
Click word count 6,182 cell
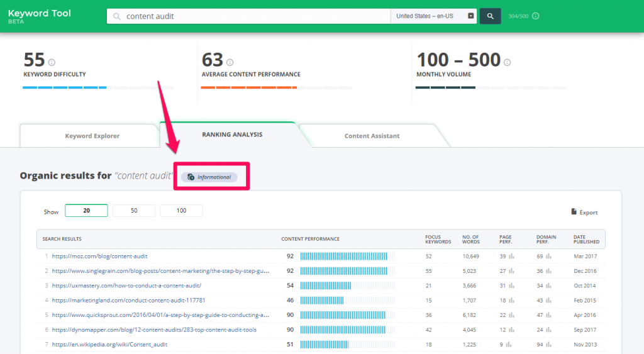469,315
